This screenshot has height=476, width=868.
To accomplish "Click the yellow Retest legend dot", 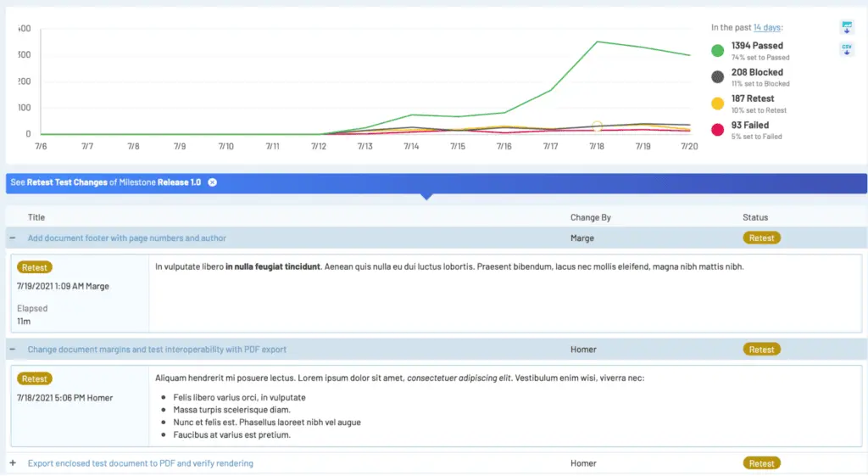I will click(x=717, y=103).
